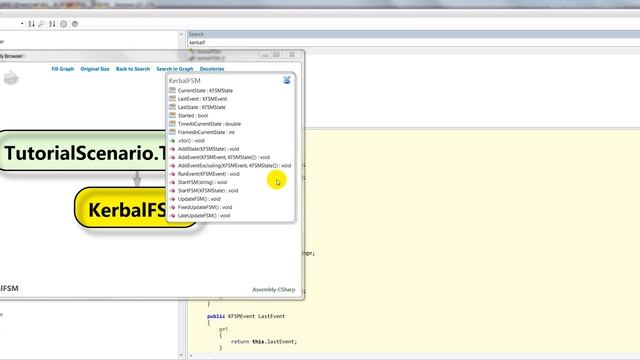Click the KerbalFSM title in member popup

pos(184,80)
